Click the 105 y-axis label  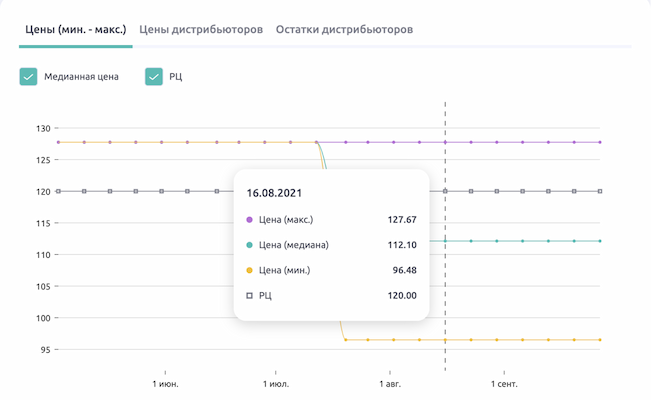point(43,286)
